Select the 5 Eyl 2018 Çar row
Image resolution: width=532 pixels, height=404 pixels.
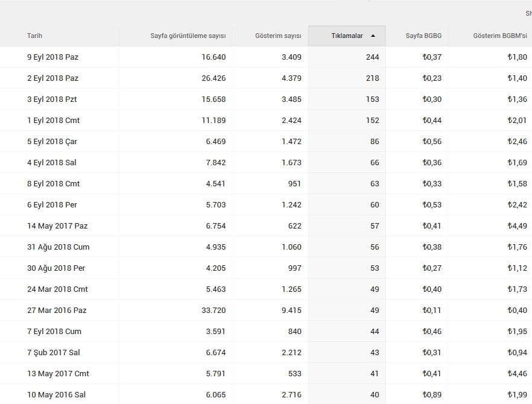(266, 142)
